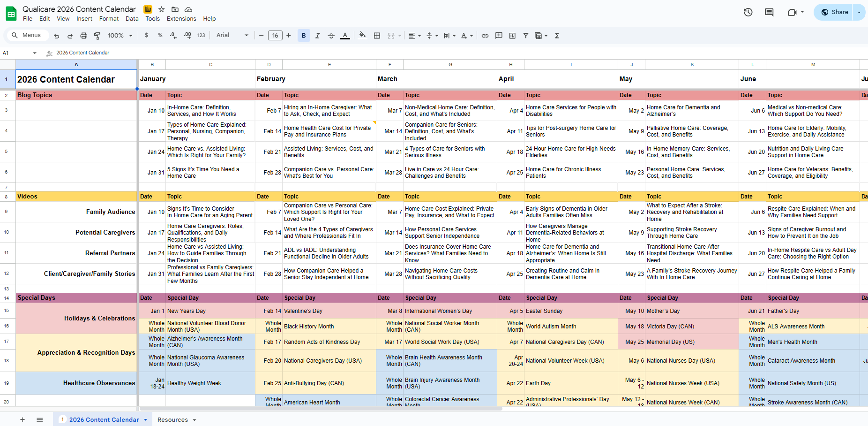The height and width of the screenshot is (426, 868).
Task: Click the Share button
Action: tap(835, 12)
